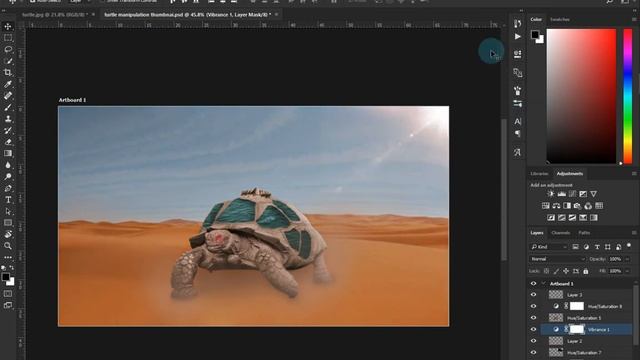
Task: Add a Photo Filter adjustment
Action: click(578, 206)
